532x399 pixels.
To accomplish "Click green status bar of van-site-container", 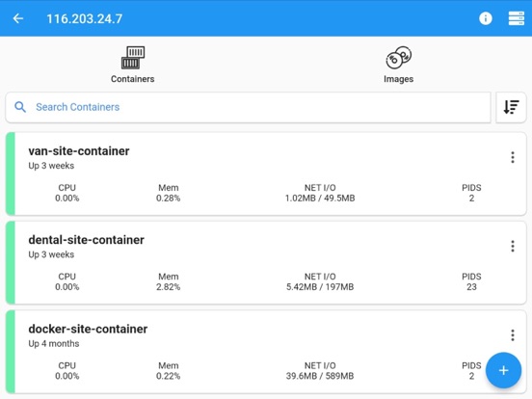I will point(11,173).
